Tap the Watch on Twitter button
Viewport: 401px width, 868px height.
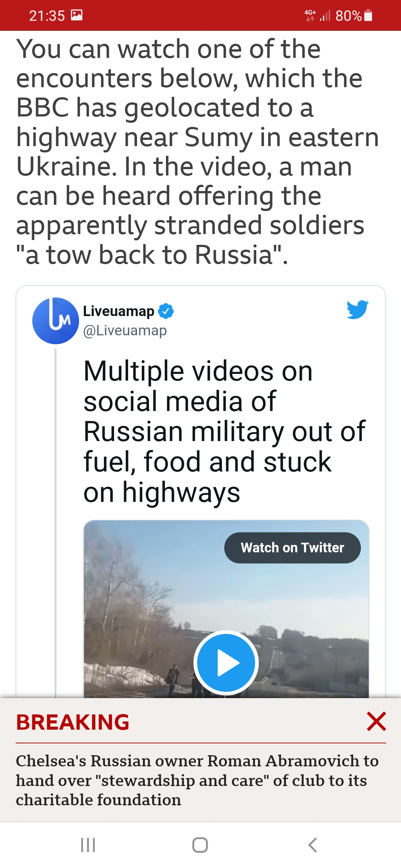tap(292, 548)
